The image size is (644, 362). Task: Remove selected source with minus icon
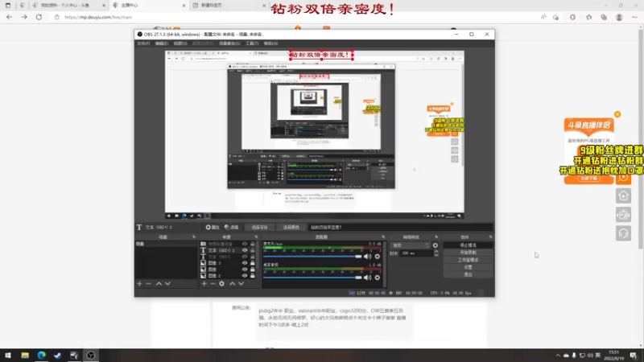pos(213,284)
